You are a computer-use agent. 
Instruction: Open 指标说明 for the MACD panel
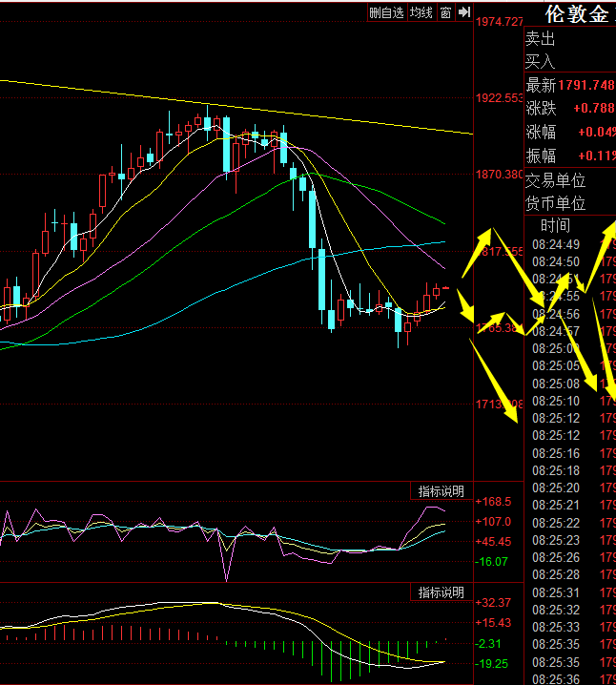[x=441, y=592]
